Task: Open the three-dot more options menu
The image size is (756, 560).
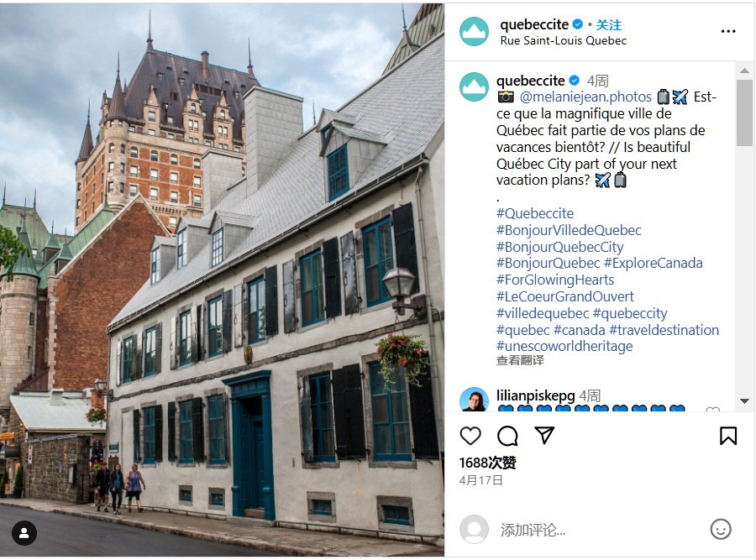Action: coord(728,31)
